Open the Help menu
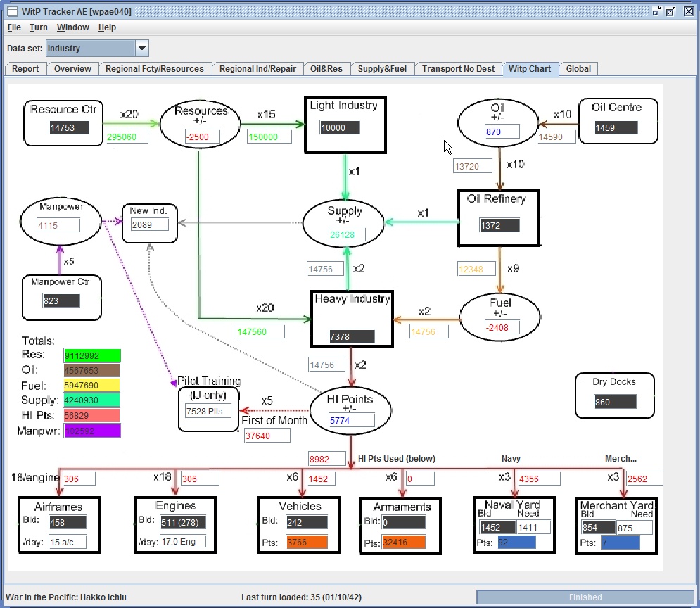Image resolution: width=700 pixels, height=608 pixels. [107, 27]
